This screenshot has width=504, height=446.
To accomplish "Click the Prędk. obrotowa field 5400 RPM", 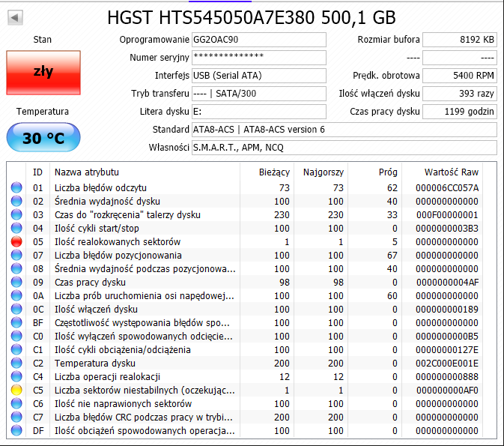I will pos(460,76).
